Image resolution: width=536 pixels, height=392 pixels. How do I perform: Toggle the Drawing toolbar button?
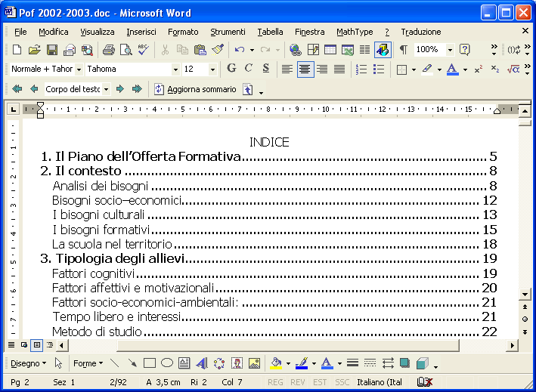383,50
